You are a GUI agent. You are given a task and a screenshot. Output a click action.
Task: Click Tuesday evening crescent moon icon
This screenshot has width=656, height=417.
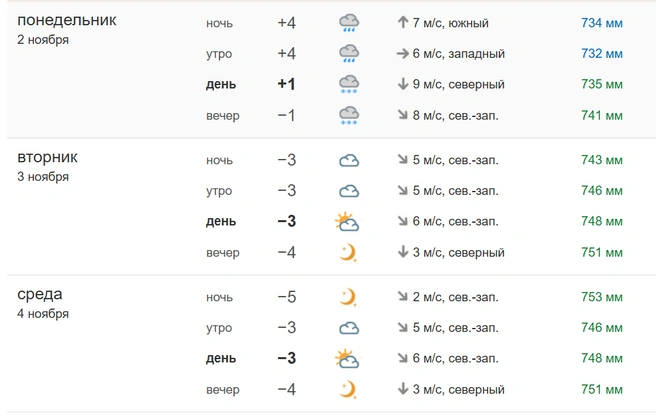348,253
